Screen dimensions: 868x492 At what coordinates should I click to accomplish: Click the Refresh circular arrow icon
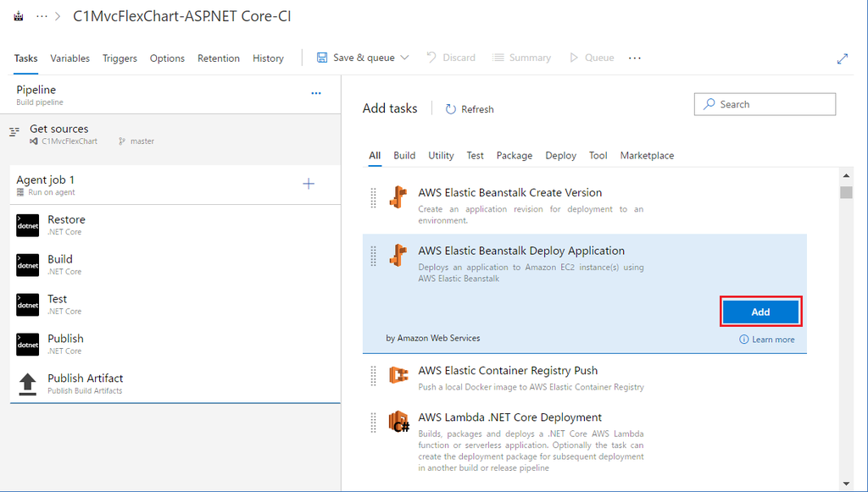point(451,109)
